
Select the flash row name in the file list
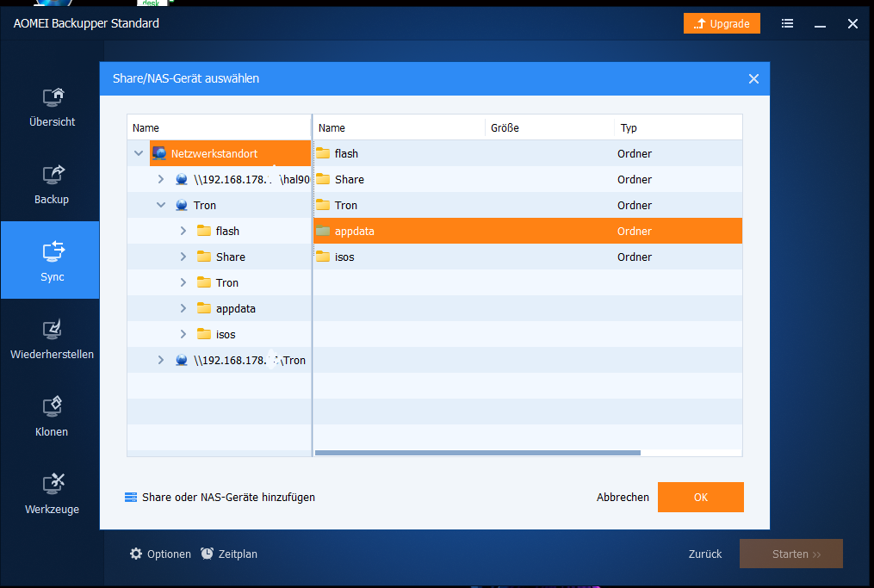tap(346, 153)
